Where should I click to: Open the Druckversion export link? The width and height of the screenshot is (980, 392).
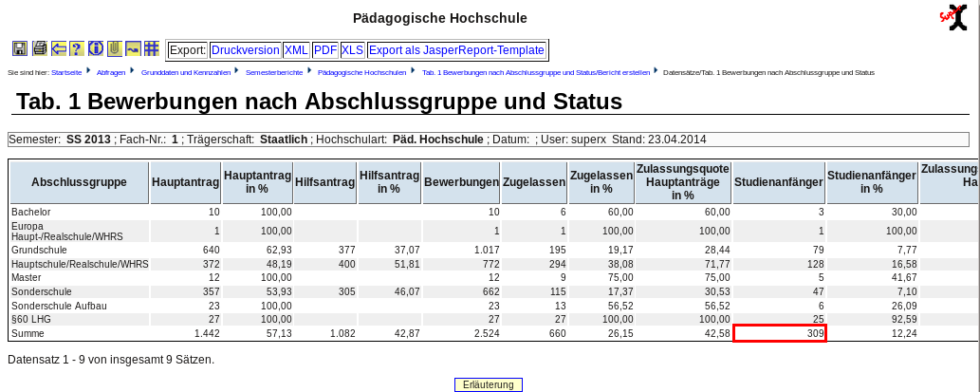pyautogui.click(x=245, y=50)
